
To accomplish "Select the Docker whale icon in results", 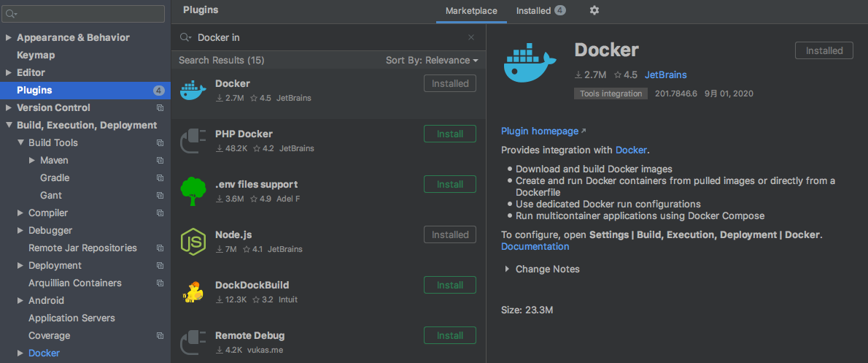I will [x=193, y=90].
